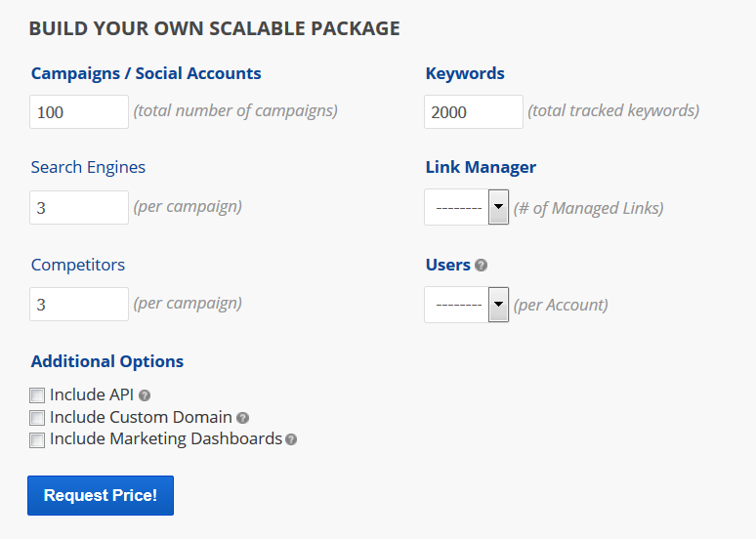
Task: Expand the Users per Account dropdown
Action: click(467, 304)
